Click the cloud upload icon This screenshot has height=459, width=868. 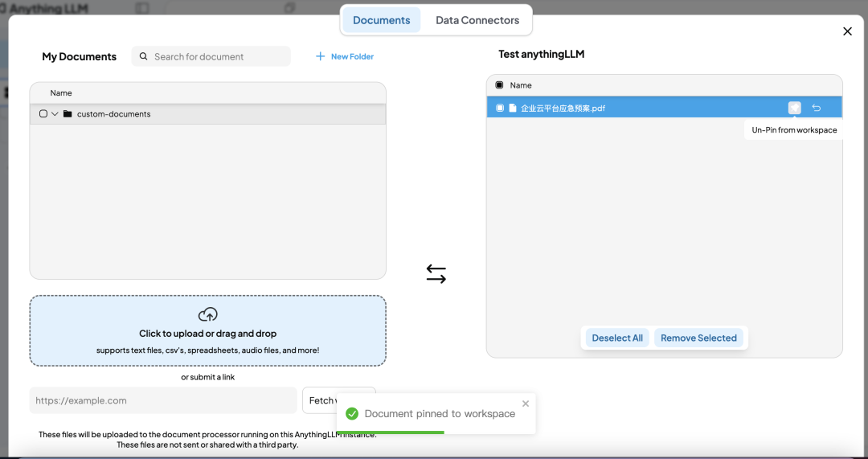(207, 314)
